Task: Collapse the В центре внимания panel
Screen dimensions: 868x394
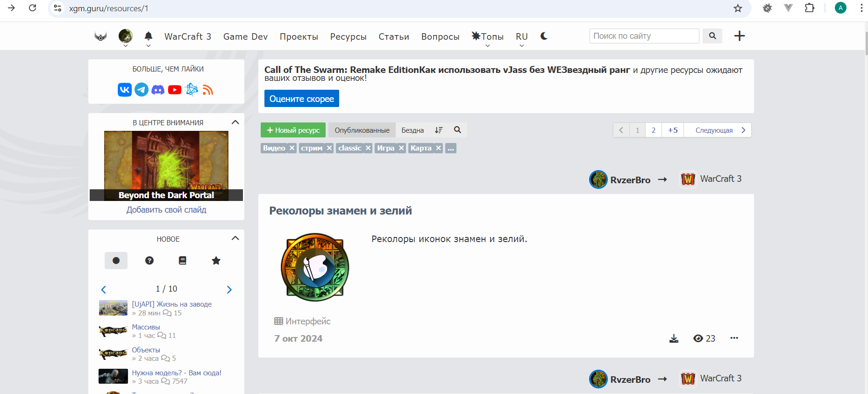Action: coord(235,122)
